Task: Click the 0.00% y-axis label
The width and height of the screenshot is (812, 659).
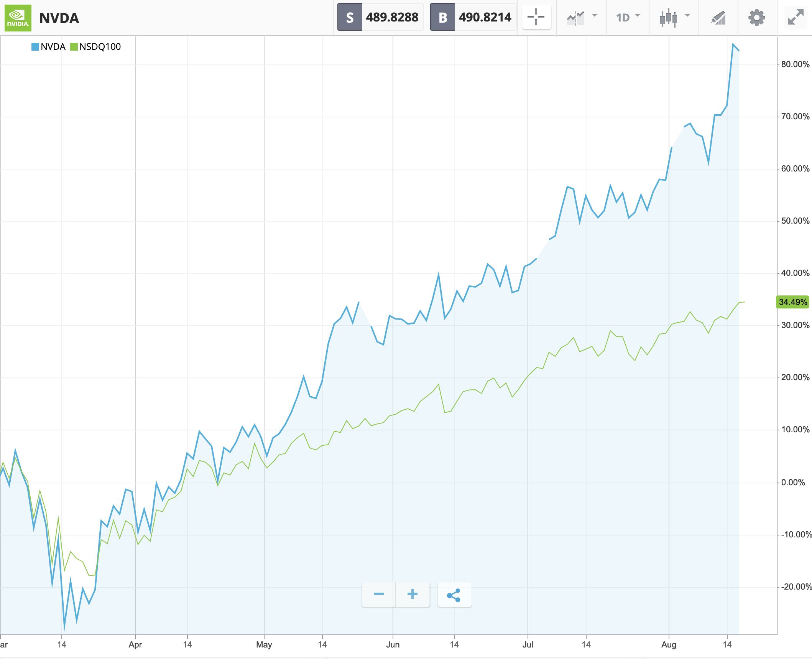Action: click(x=793, y=483)
